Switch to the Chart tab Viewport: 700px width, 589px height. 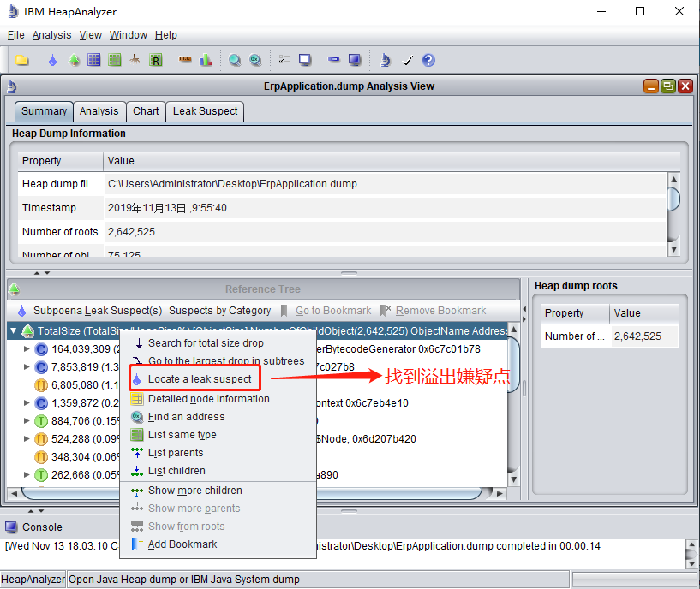point(146,111)
